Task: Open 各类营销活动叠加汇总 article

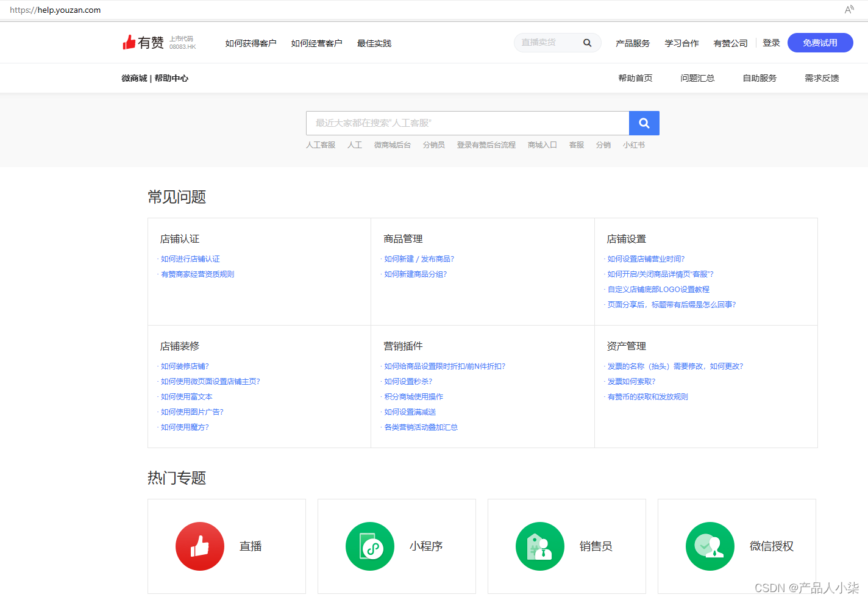Action: click(x=421, y=427)
